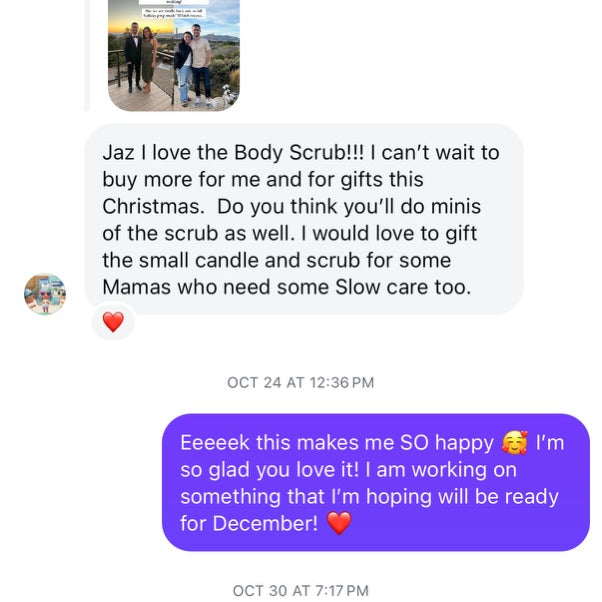The image size is (602, 602).
Task: Click the 'Eeeeek this makes me SO happy' text
Action: [x=337, y=442]
